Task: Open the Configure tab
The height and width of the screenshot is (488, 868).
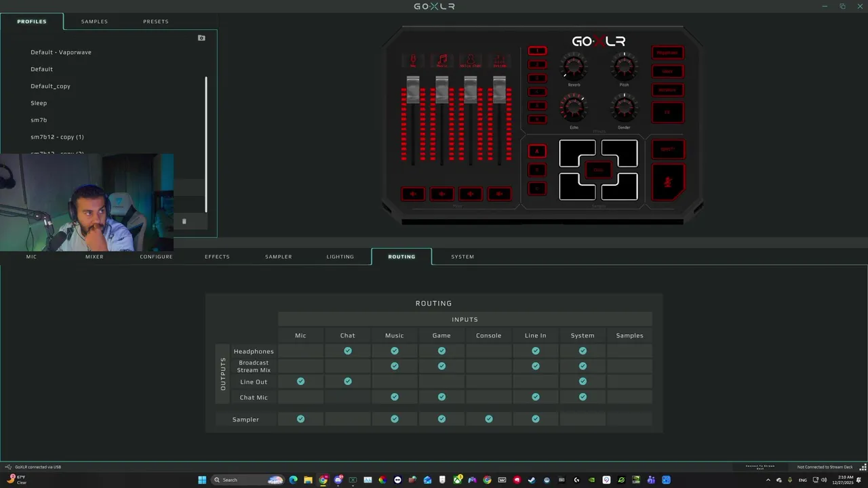Action: click(x=156, y=257)
